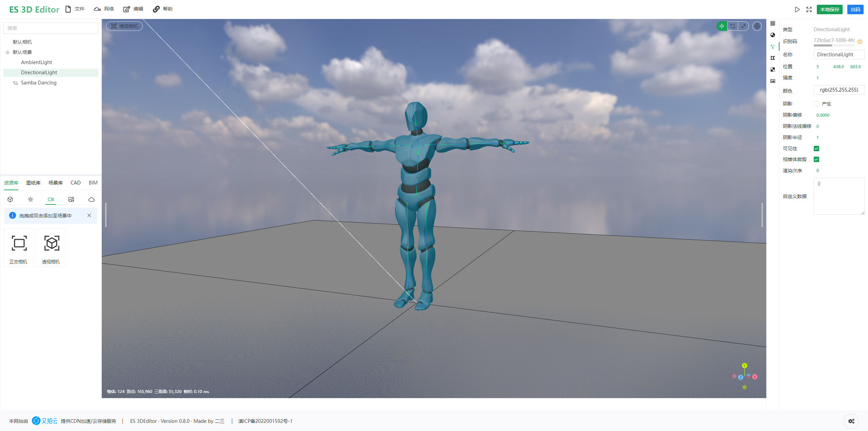Show the camera assets video icon
The height and width of the screenshot is (431, 868).
(x=51, y=199)
